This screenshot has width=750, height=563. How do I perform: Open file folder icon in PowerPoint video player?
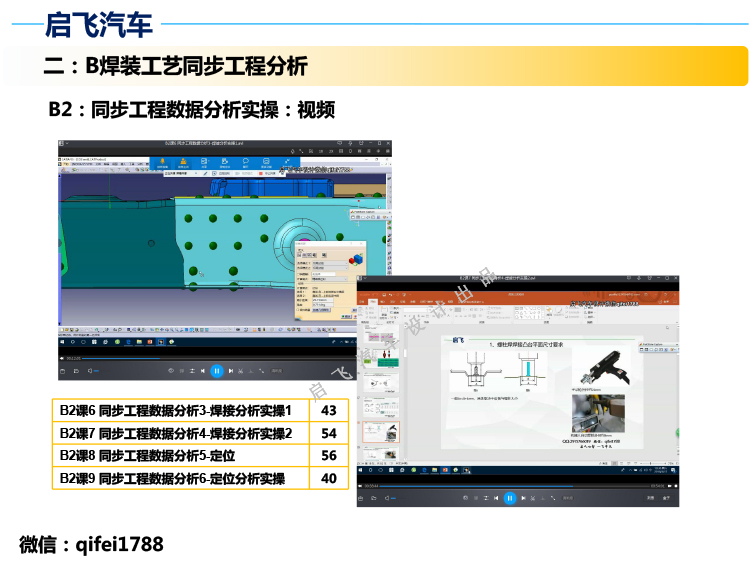point(374,498)
